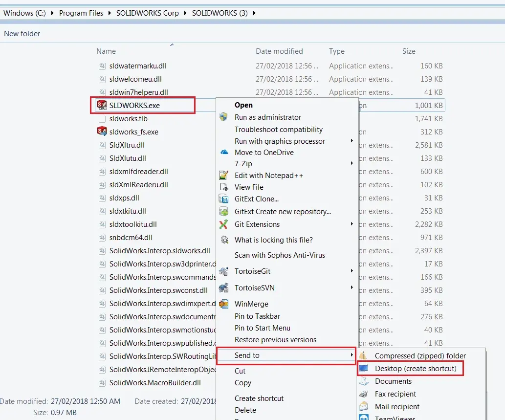Select Pin to Taskbar from context menu
Viewport: 505px width, 420px height.
[x=257, y=316]
